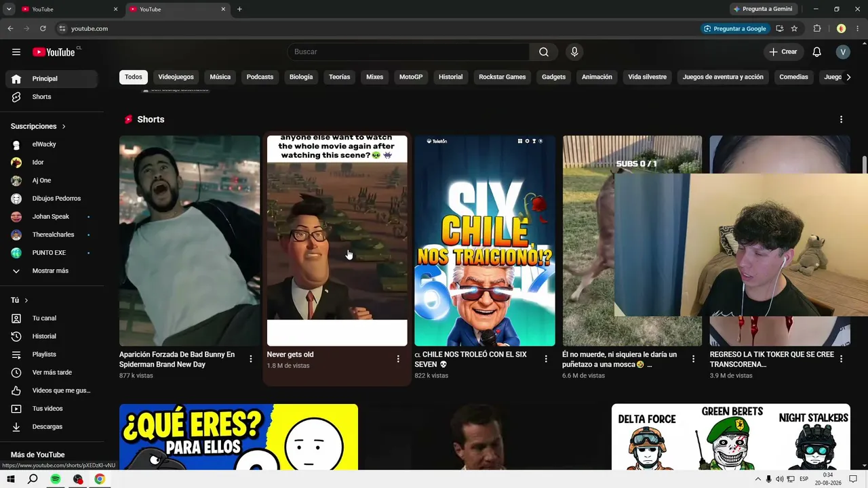The height and width of the screenshot is (488, 868).
Task: Open Chrome tab search dropdown
Action: [x=9, y=9]
